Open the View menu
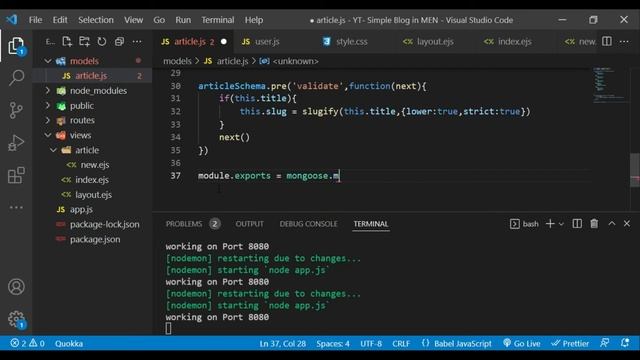640x360 pixels. 133,20
